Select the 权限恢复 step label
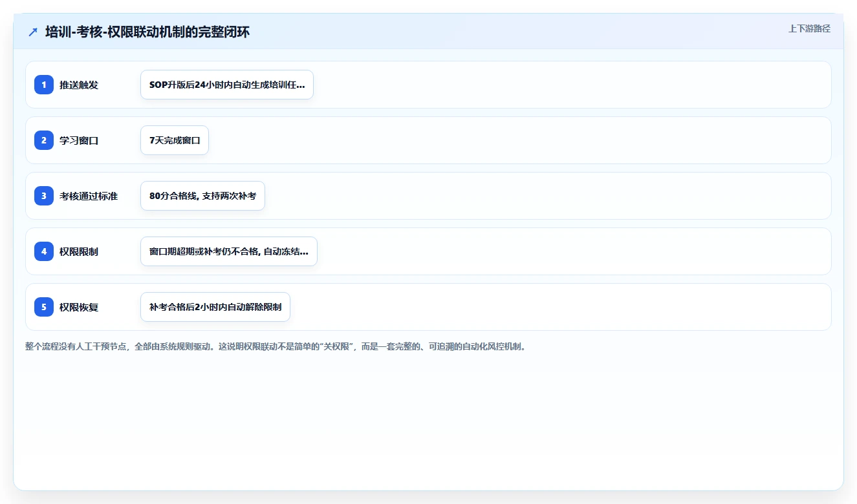This screenshot has width=857, height=504. [x=79, y=307]
